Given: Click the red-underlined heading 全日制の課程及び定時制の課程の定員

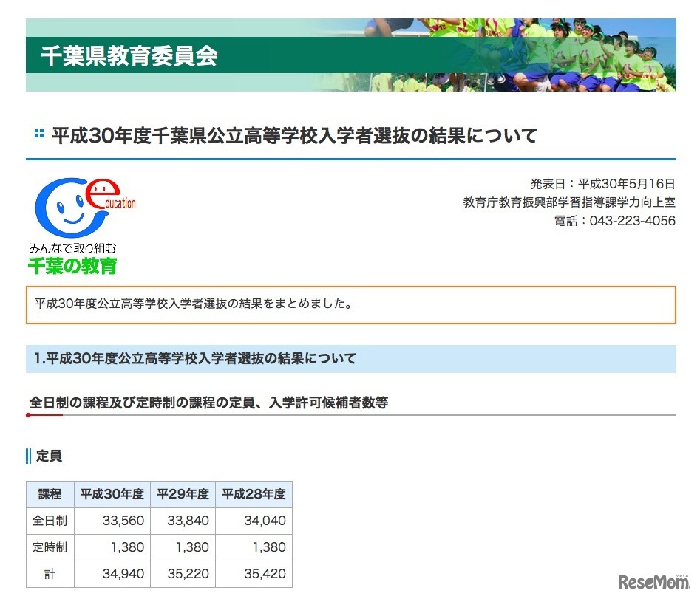Looking at the screenshot, I should click(x=210, y=403).
